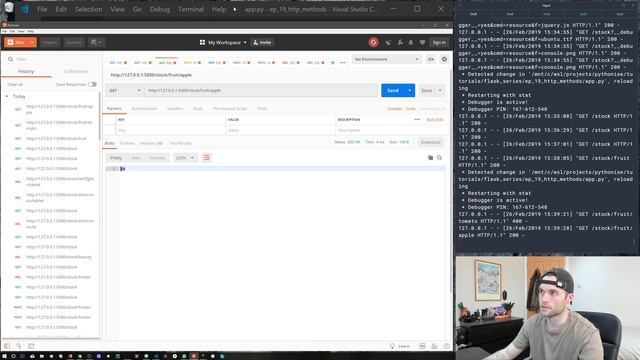
Task: Open the request Headers tab
Action: pyautogui.click(x=175, y=109)
